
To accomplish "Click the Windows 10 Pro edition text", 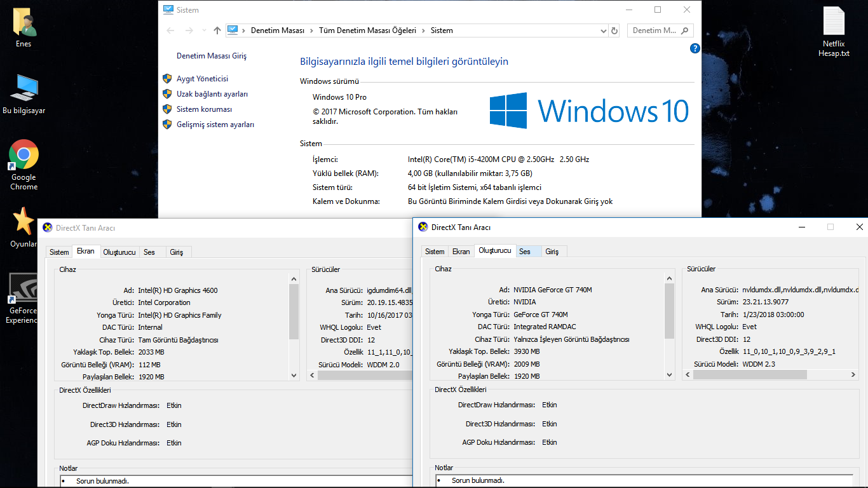I will point(339,97).
